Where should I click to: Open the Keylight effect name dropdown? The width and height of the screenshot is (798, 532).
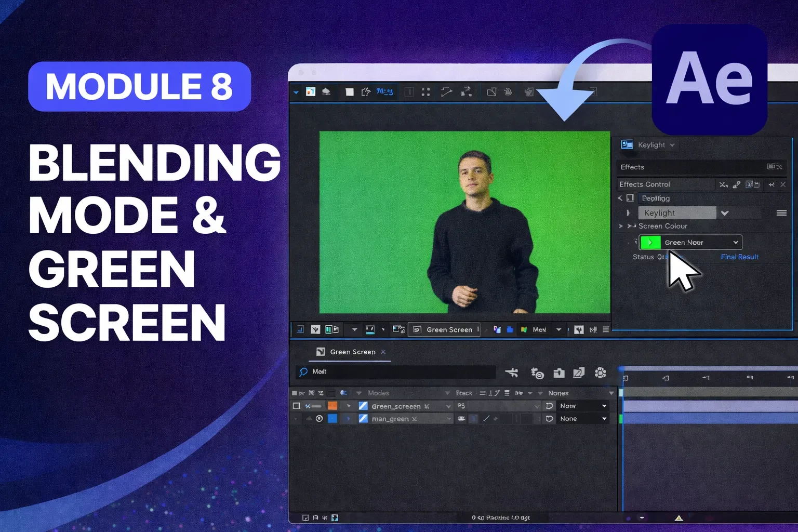725,213
